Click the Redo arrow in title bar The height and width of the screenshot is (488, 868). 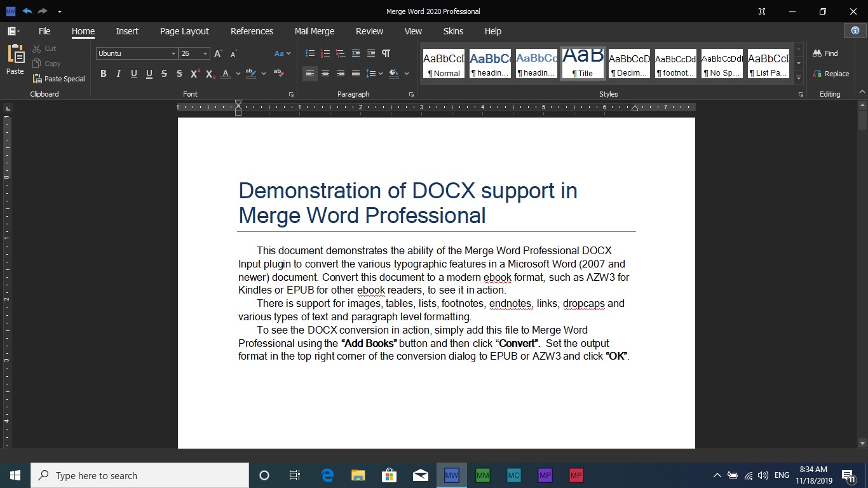pyautogui.click(x=43, y=11)
